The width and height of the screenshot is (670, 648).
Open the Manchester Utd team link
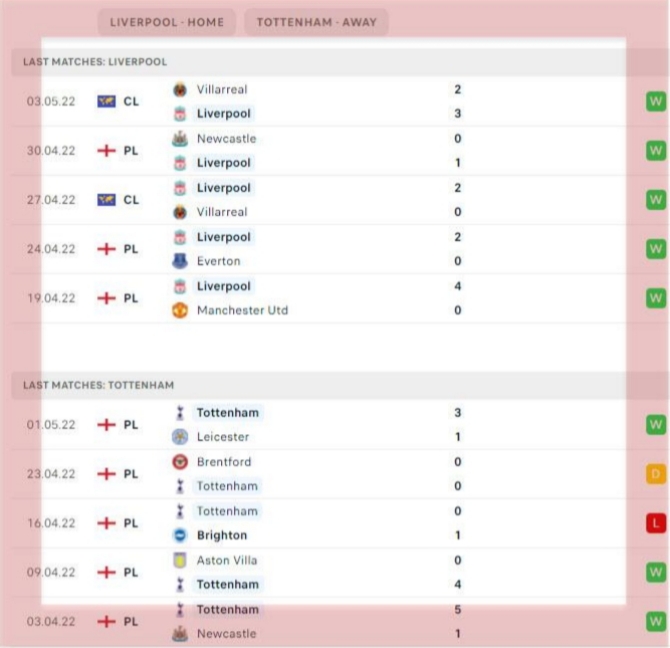pyautogui.click(x=242, y=310)
